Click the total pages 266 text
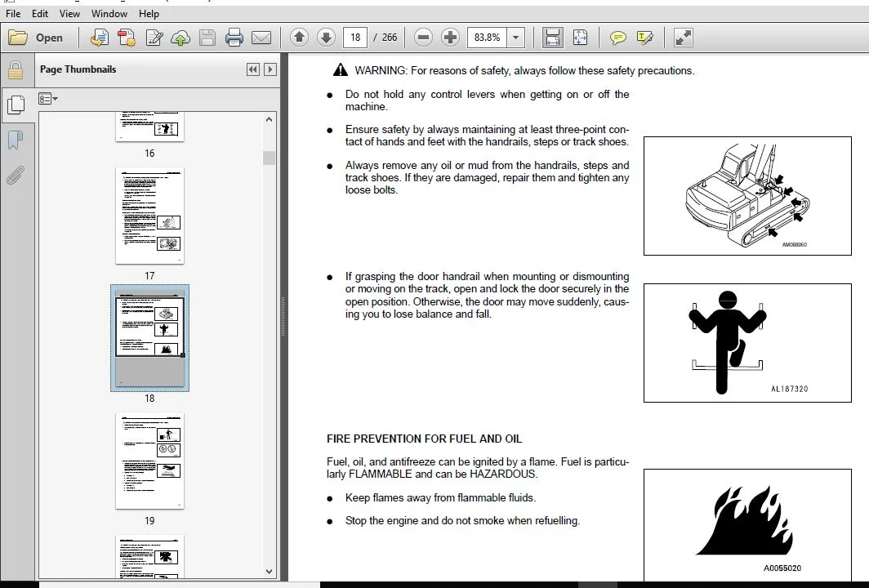Screen dimensions: 869x588 click(390, 38)
